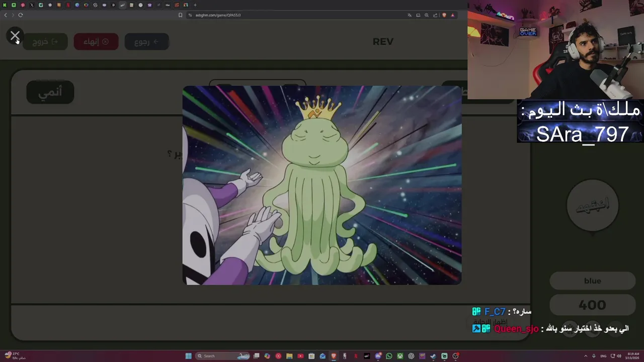The height and width of the screenshot is (362, 644).
Task: Open Task View on the taskbar
Action: [x=257, y=356]
